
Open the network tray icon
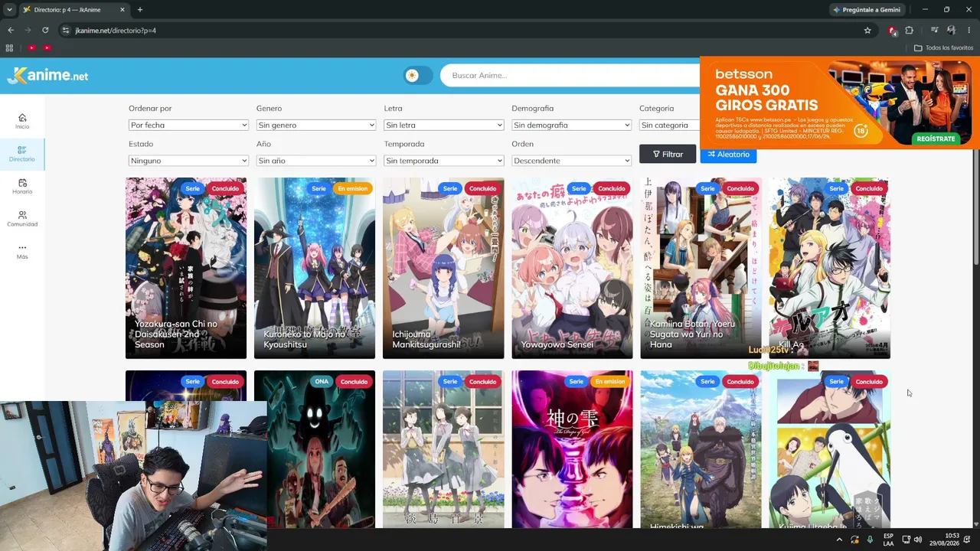(x=906, y=540)
